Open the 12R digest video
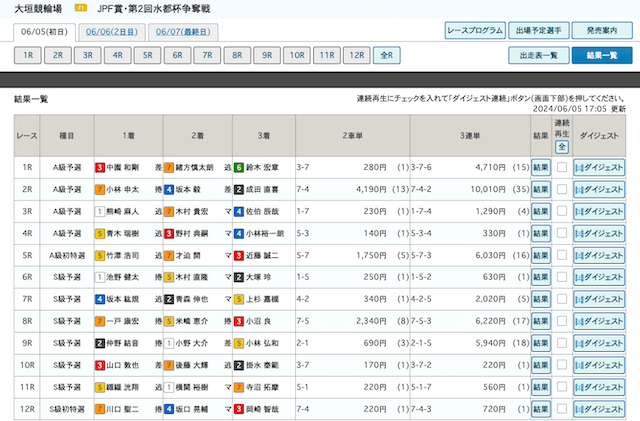This screenshot has height=421, width=640. 602,409
